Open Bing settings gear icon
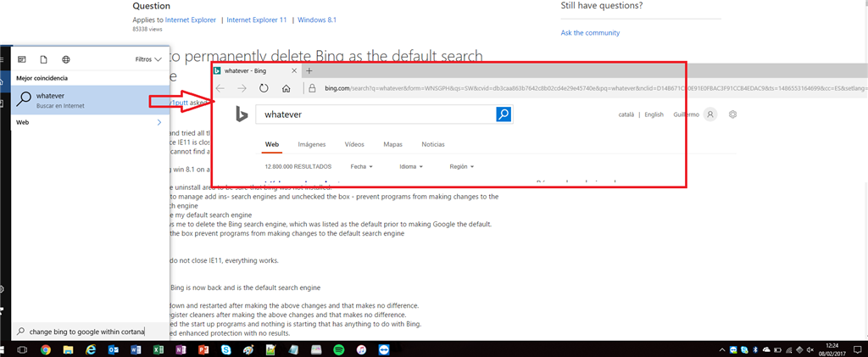The height and width of the screenshot is (357, 868). point(733,114)
